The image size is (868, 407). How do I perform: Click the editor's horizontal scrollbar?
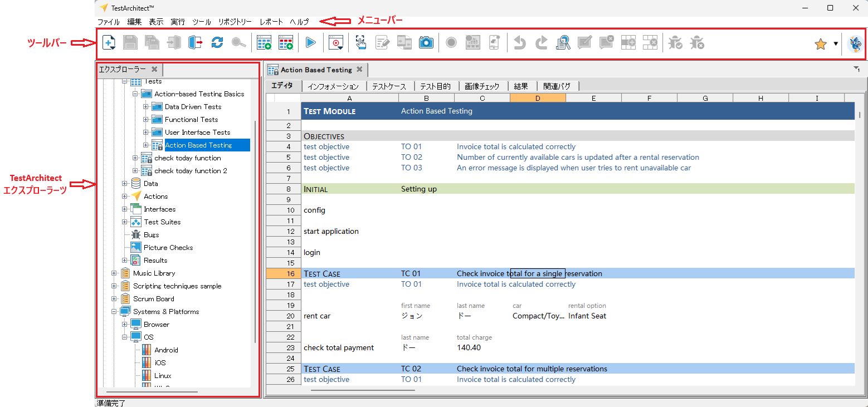(362, 390)
